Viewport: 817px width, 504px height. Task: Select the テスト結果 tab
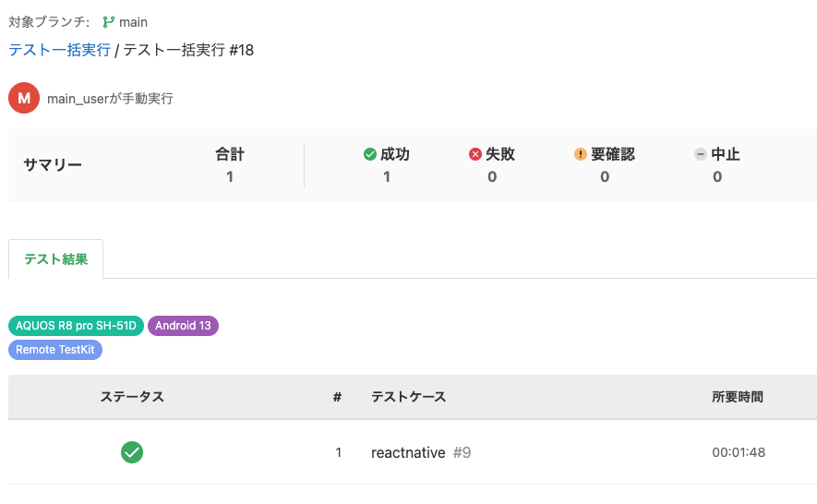[56, 259]
